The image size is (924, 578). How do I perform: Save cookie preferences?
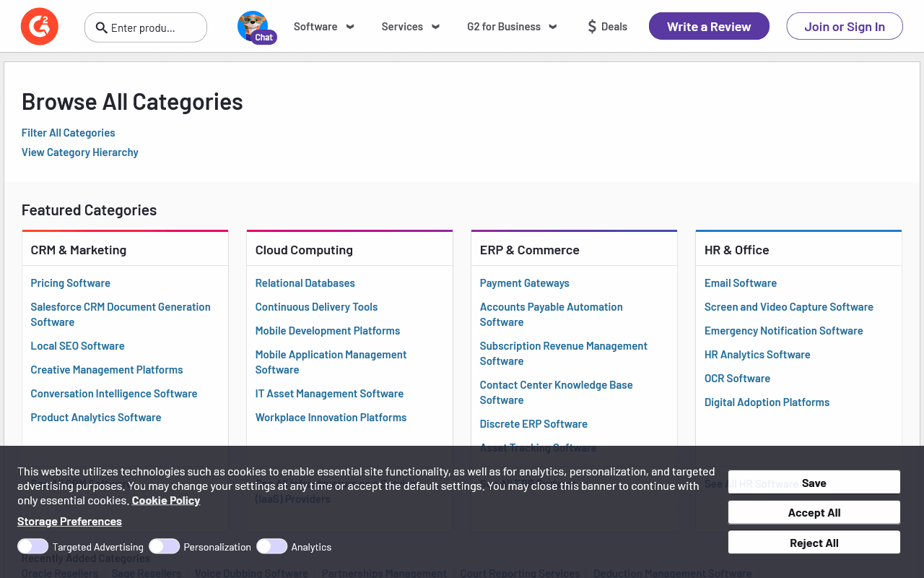(814, 483)
